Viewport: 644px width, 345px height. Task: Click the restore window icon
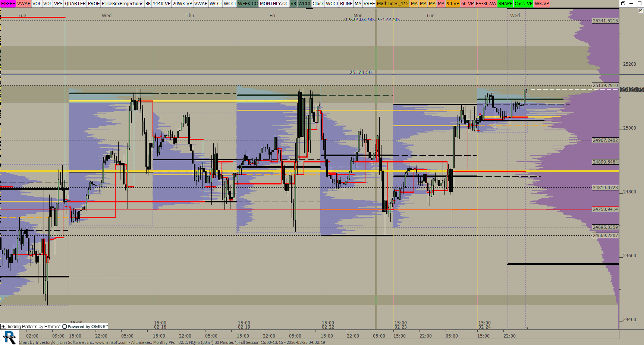[x=623, y=3]
